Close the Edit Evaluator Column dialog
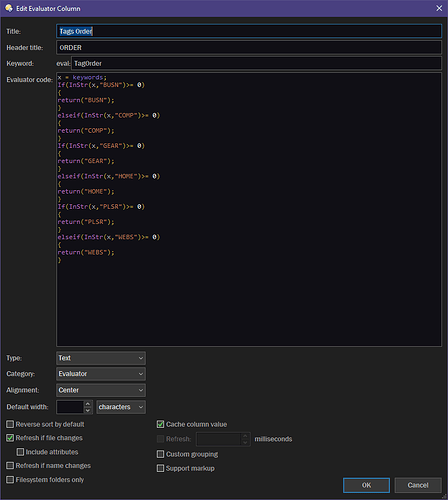 pyautogui.click(x=439, y=8)
